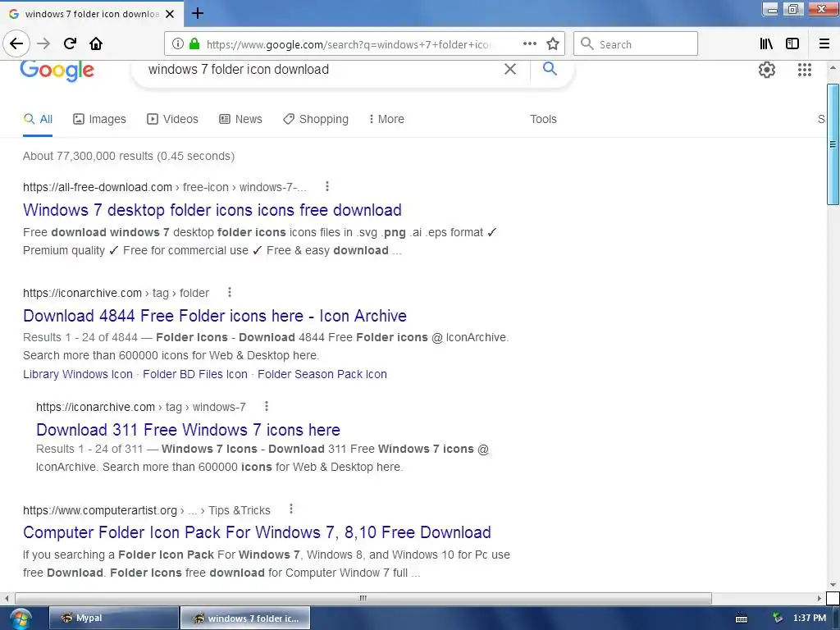Open options dots for all-free-download.com result

click(x=327, y=186)
